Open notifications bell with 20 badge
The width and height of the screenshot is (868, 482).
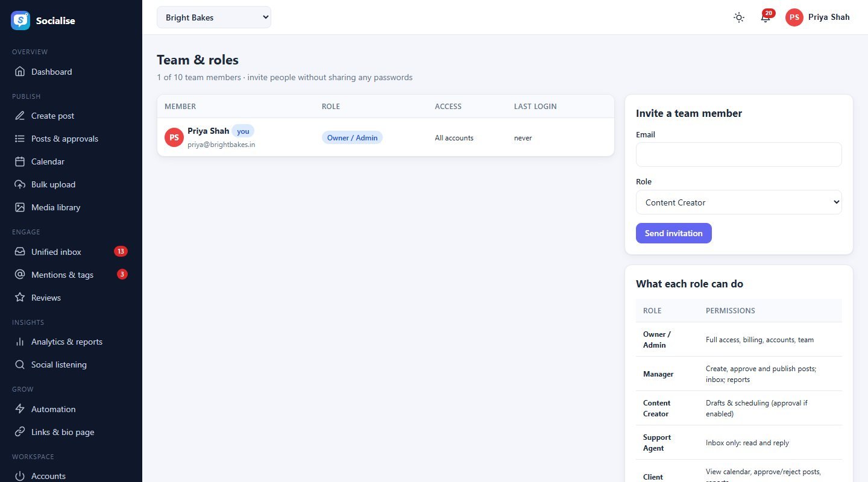[766, 17]
